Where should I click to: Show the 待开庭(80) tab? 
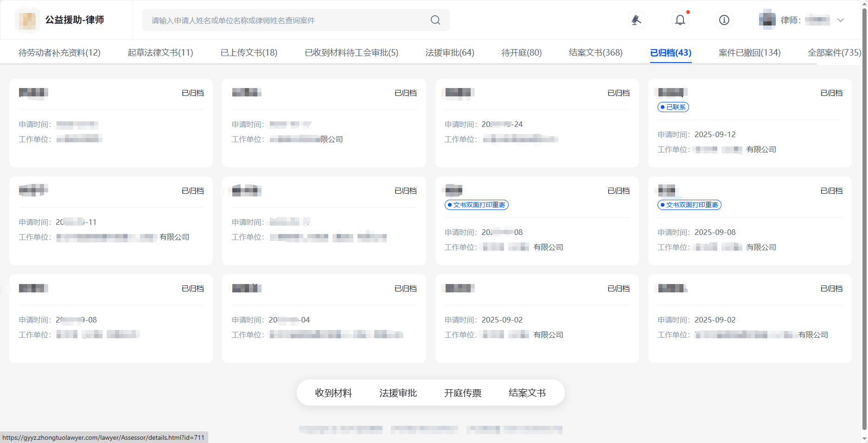(521, 53)
